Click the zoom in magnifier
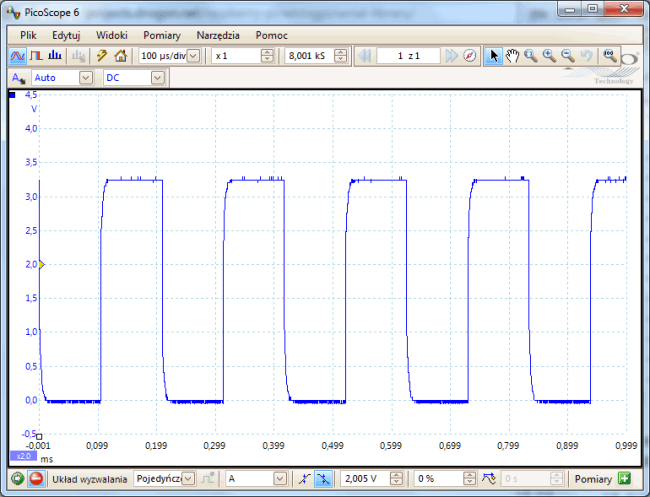650x497 pixels. [549, 56]
